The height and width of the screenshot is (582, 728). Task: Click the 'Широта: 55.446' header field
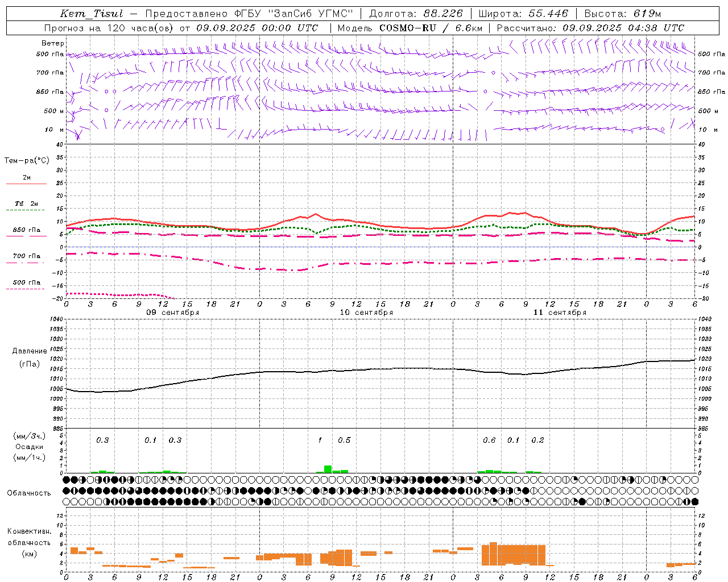click(524, 14)
